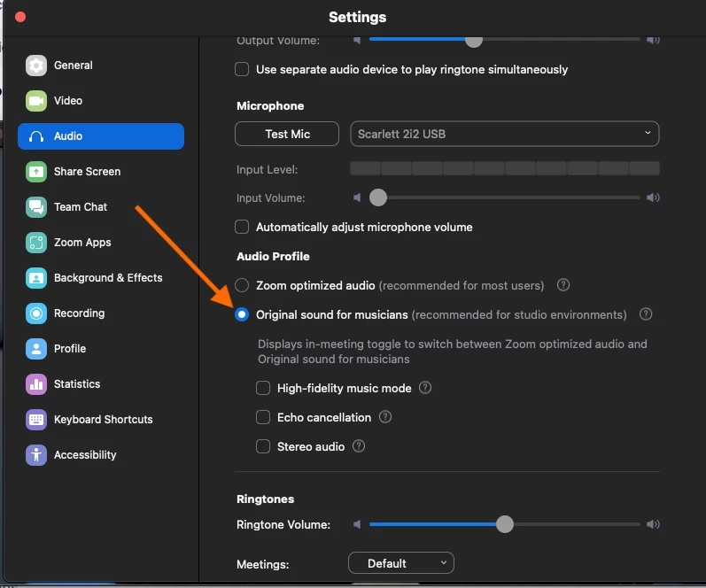This screenshot has width=706, height=588.
Task: Check Automatically adjust microphone volume
Action: point(242,227)
